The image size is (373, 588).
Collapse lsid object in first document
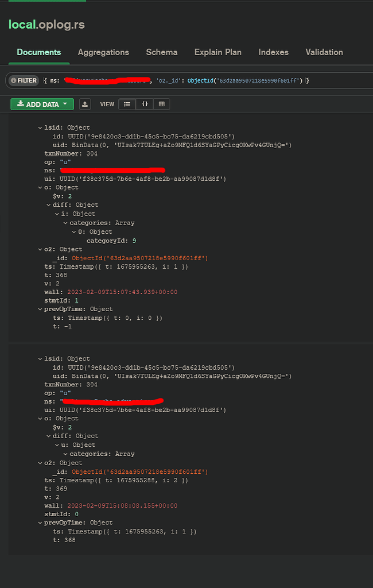(x=40, y=128)
